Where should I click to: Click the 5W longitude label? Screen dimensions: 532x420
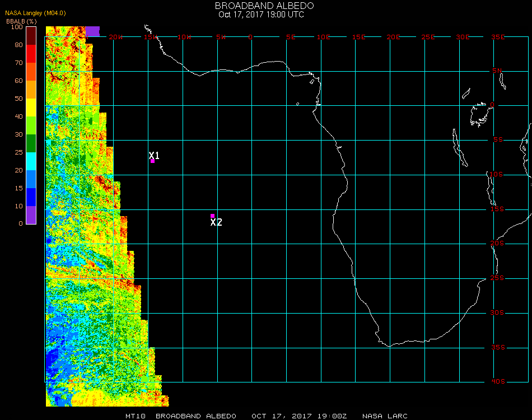tap(221, 37)
